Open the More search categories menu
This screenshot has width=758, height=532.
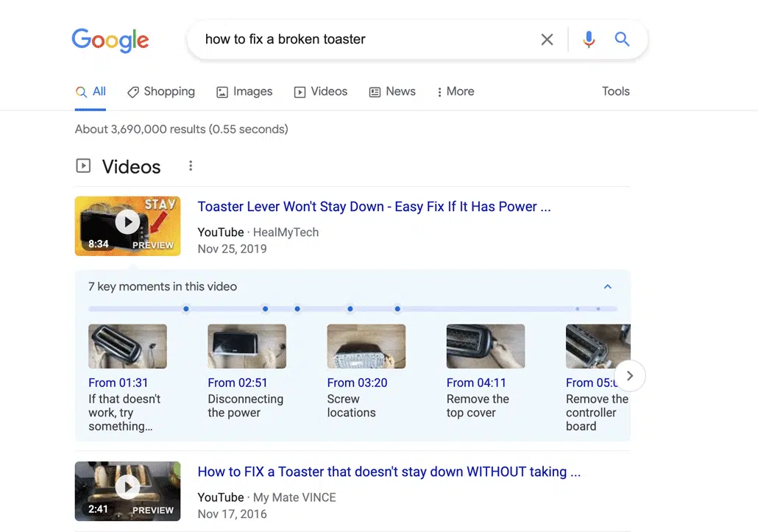point(455,92)
